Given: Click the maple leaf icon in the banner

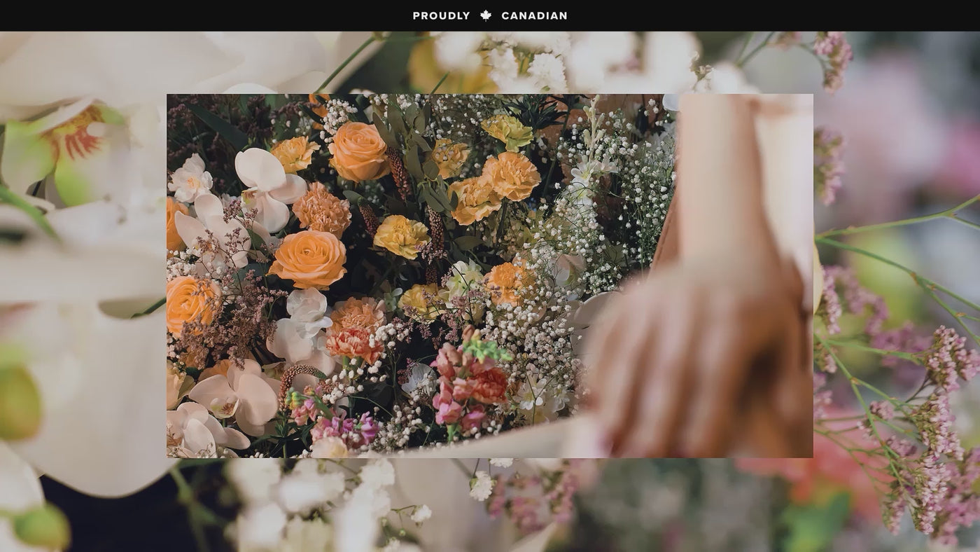Looking at the screenshot, I should [x=486, y=15].
